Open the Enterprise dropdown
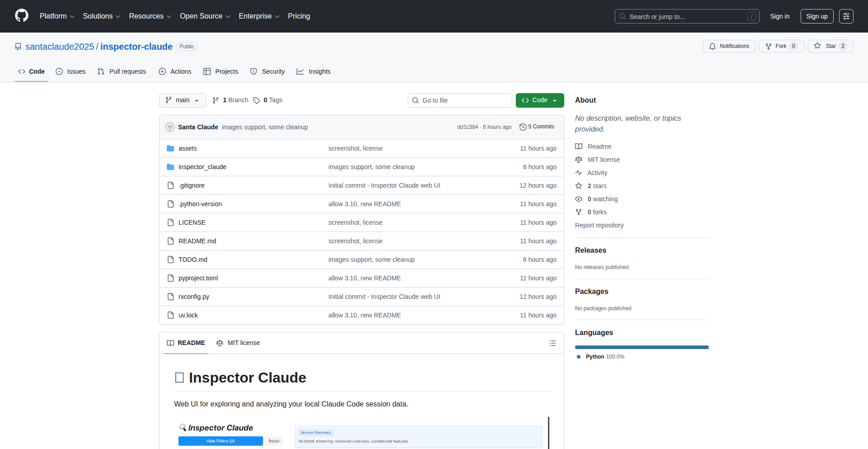The height and width of the screenshot is (449, 868). point(259,16)
